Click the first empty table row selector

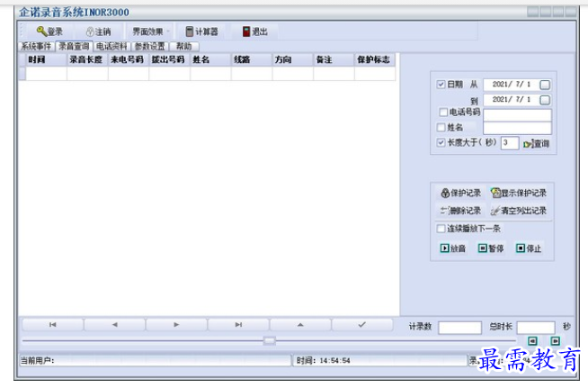(x=22, y=73)
